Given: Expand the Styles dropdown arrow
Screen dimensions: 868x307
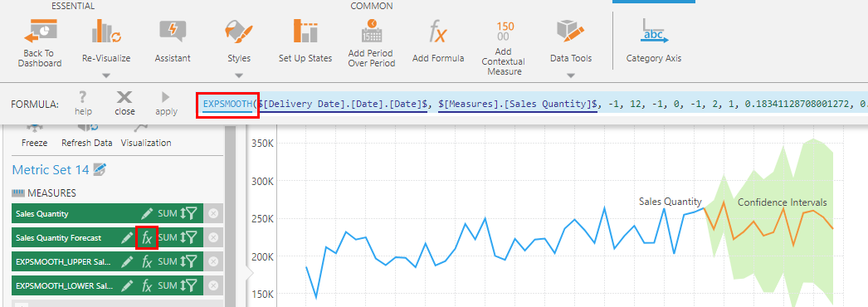Looking at the screenshot, I should [x=239, y=76].
